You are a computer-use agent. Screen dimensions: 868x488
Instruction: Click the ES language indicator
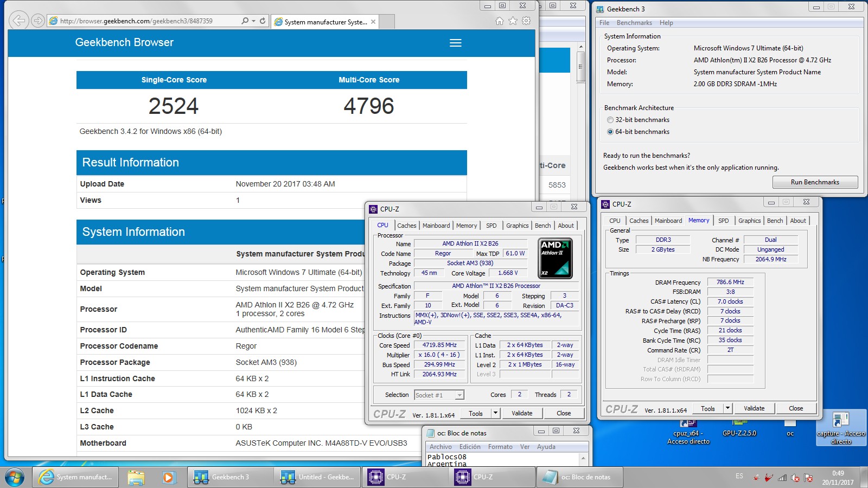pos(739,476)
